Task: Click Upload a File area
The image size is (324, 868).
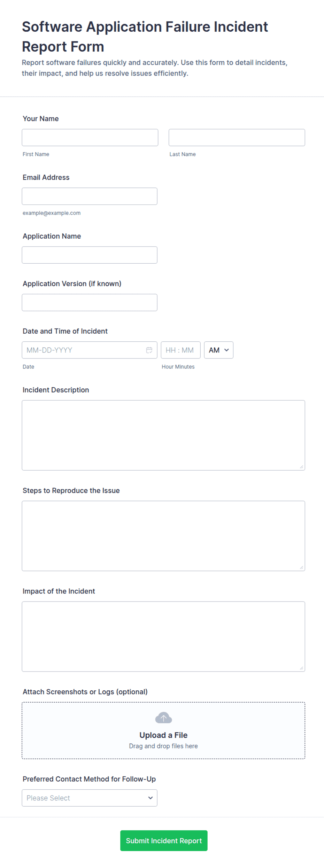Action: point(163,730)
